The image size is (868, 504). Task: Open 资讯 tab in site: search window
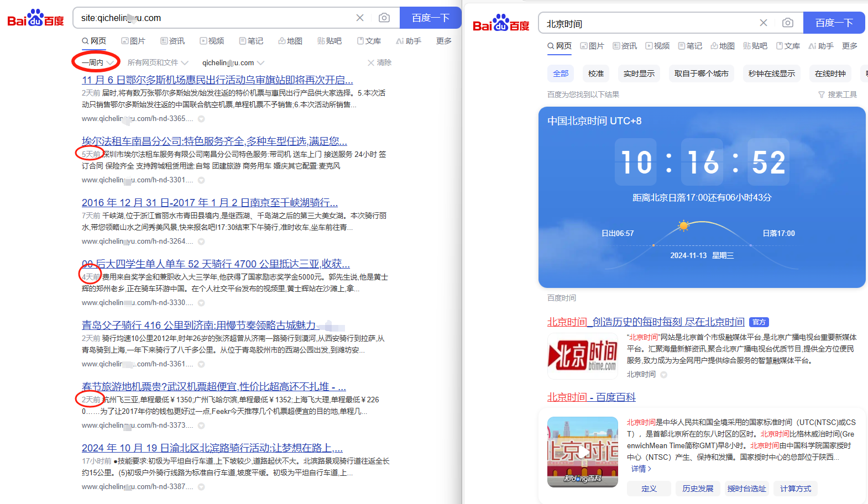tap(172, 41)
